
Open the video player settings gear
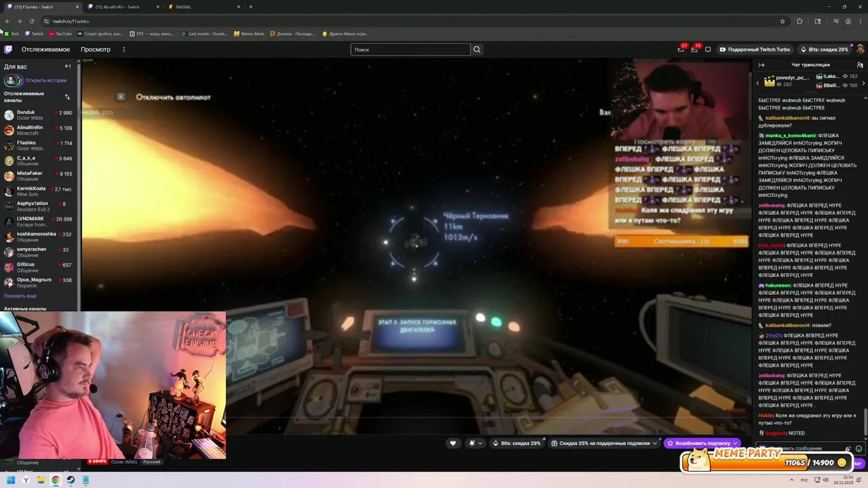point(722,426)
